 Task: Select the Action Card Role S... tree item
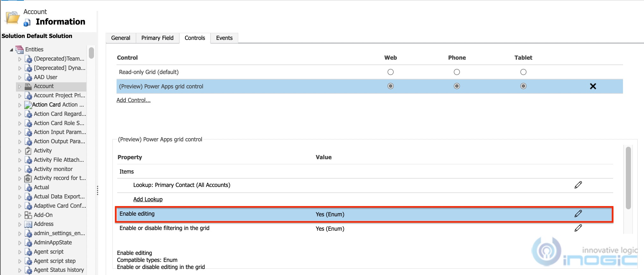point(59,123)
